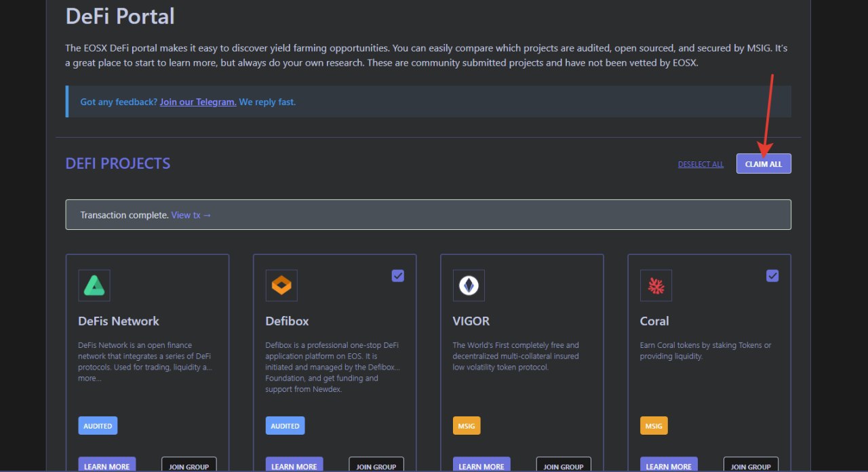Screen dimensions: 868x472
Task: Click the DeFis Network green triangle logo
Action: (94, 286)
